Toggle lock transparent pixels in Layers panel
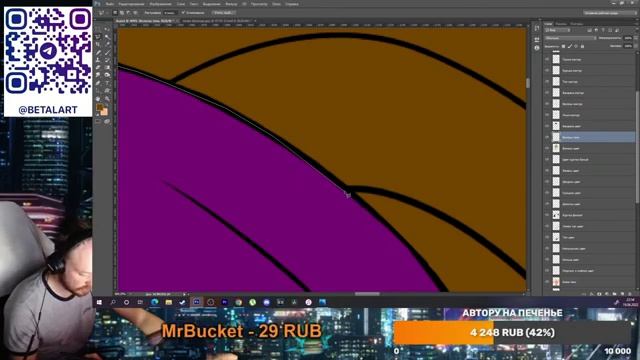 (x=563, y=46)
